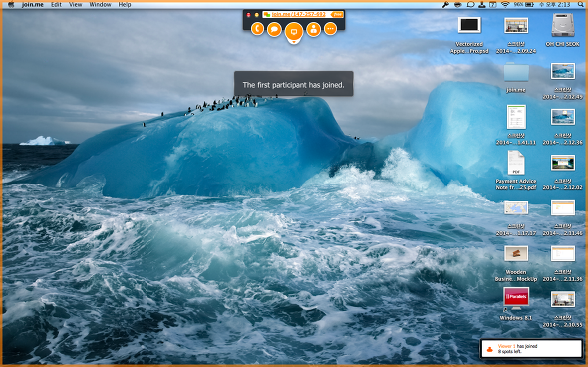588x367 pixels.
Task: Open the View menu
Action: click(75, 5)
